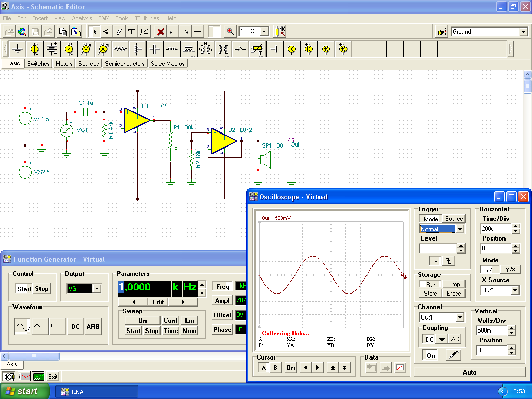Click the Freq parameter button
Image resolution: width=532 pixels, height=399 pixels.
click(222, 287)
